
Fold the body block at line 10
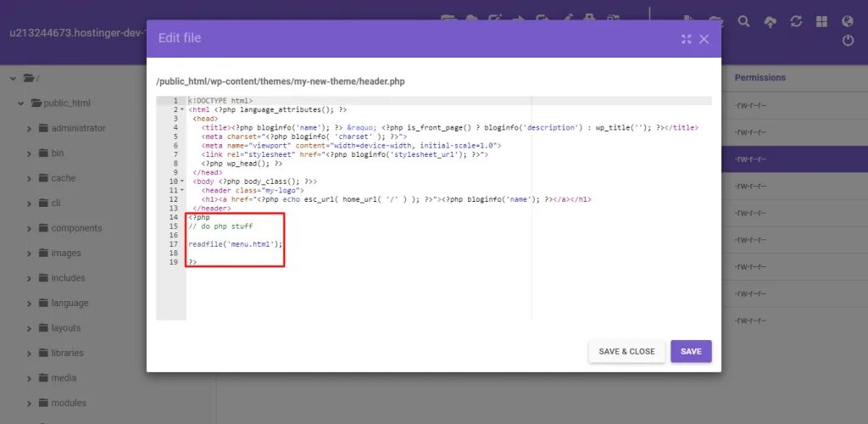click(183, 181)
